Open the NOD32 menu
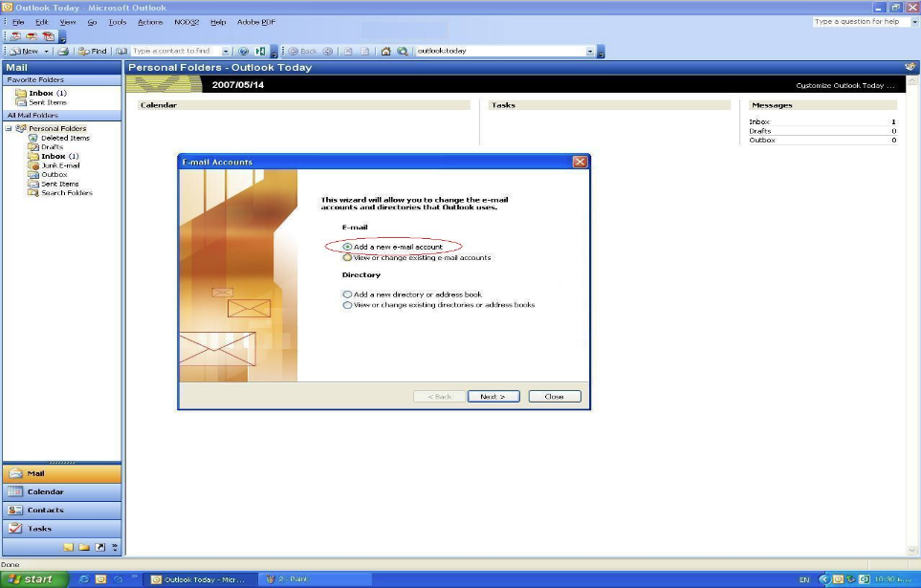This screenshot has height=588, width=921. click(186, 22)
